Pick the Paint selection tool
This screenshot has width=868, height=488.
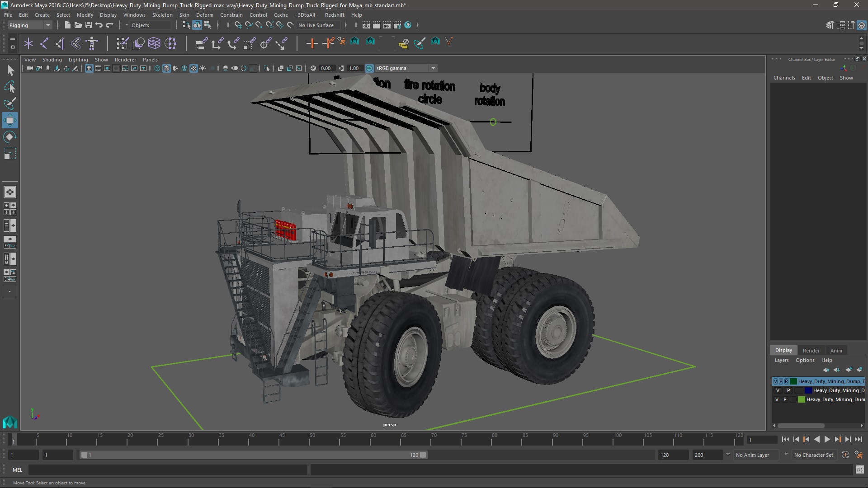click(x=10, y=103)
